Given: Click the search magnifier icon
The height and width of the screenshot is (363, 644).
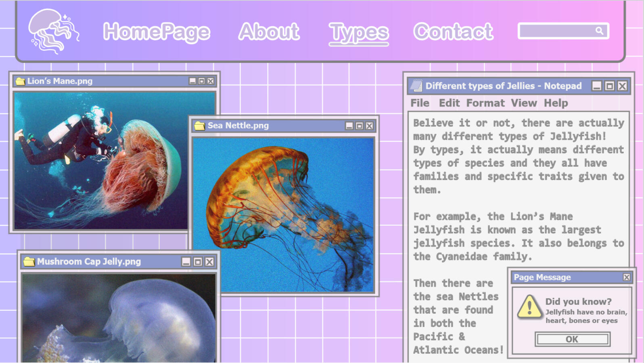Looking at the screenshot, I should tap(599, 31).
